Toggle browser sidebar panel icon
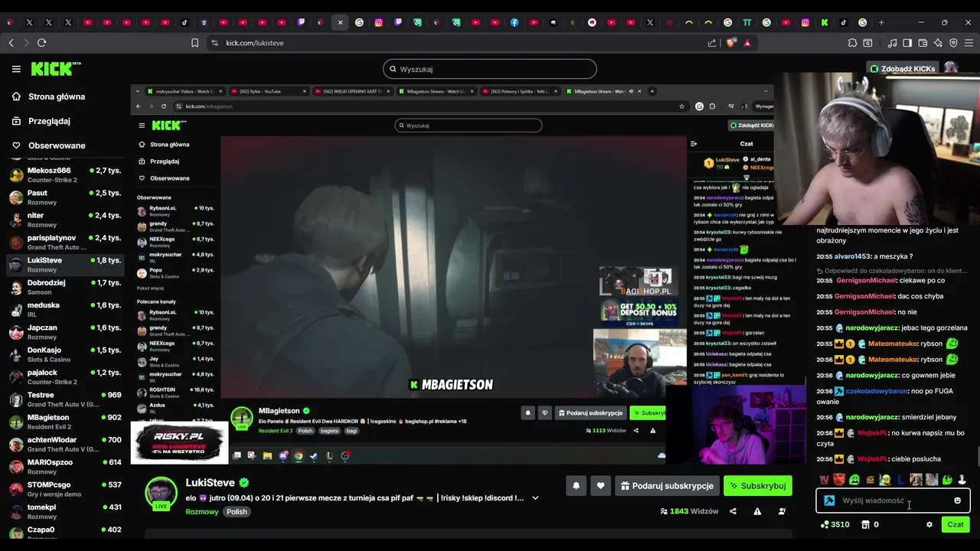 click(x=907, y=43)
